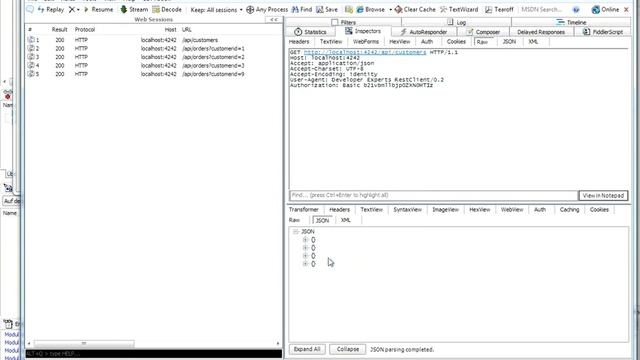This screenshot has height=360, width=640.
Task: Switch to the AutoResponder tab
Action: (424, 32)
